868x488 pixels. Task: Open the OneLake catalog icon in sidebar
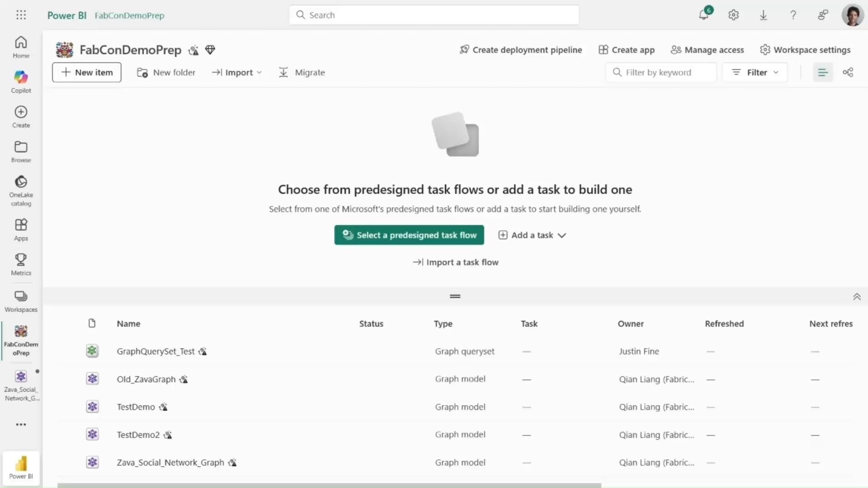(21, 182)
